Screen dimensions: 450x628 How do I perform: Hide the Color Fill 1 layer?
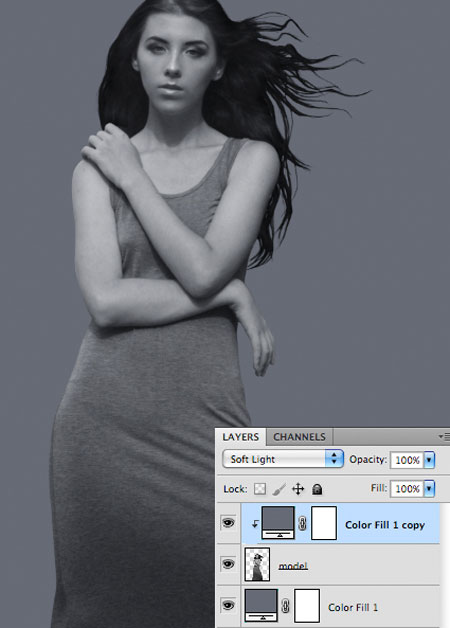pos(228,605)
